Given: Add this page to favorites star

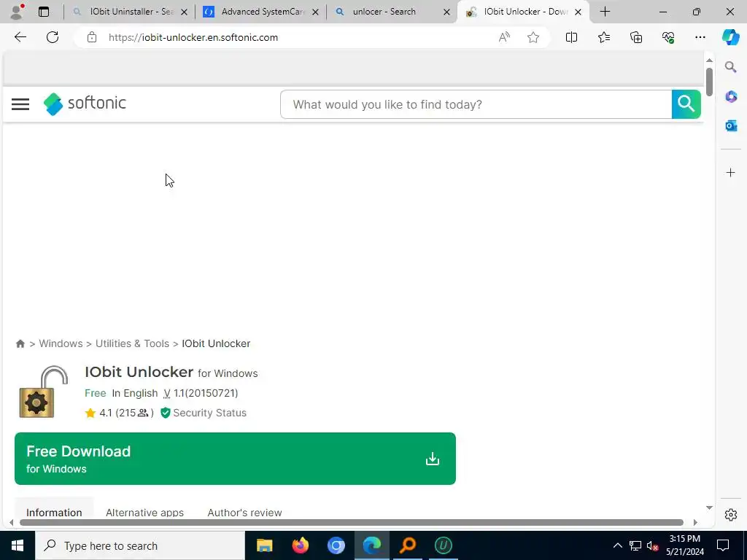Looking at the screenshot, I should (533, 37).
